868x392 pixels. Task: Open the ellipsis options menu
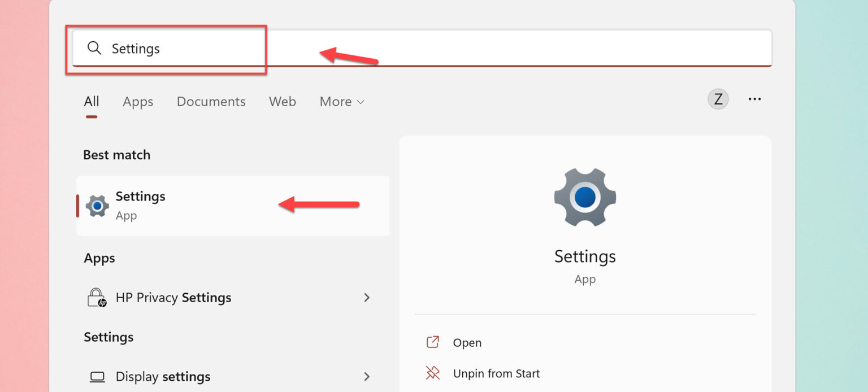754,99
